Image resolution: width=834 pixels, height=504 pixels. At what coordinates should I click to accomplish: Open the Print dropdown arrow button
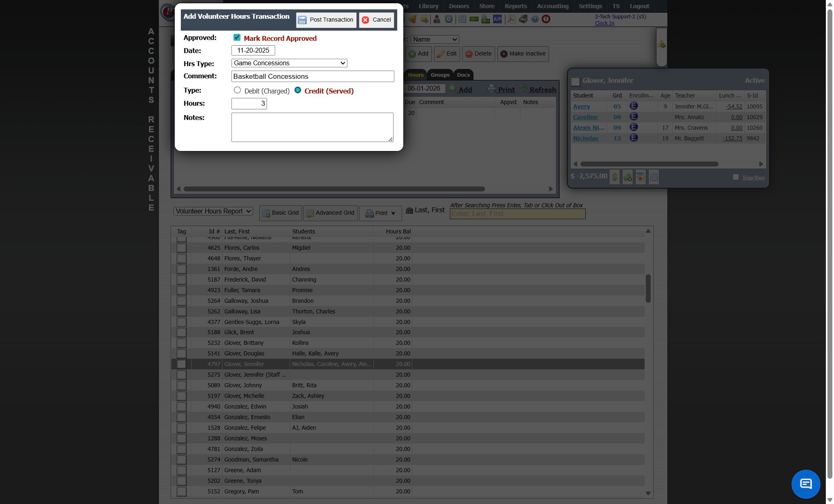pyautogui.click(x=393, y=213)
